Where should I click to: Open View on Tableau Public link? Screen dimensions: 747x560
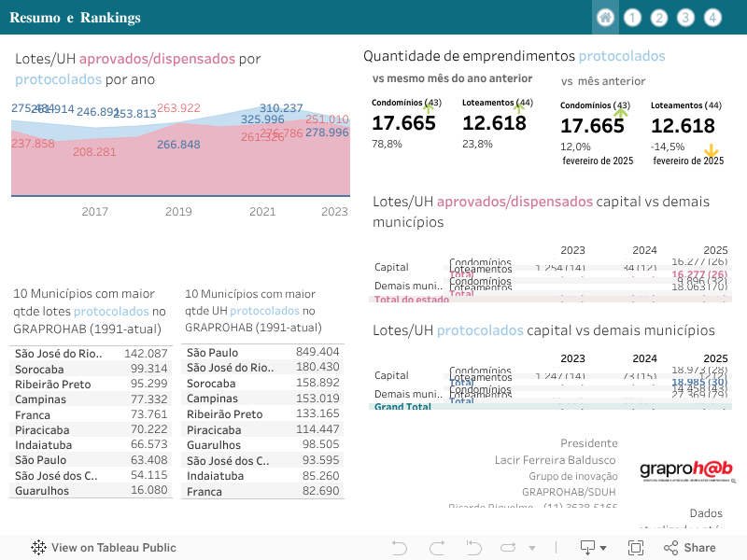click(x=113, y=548)
